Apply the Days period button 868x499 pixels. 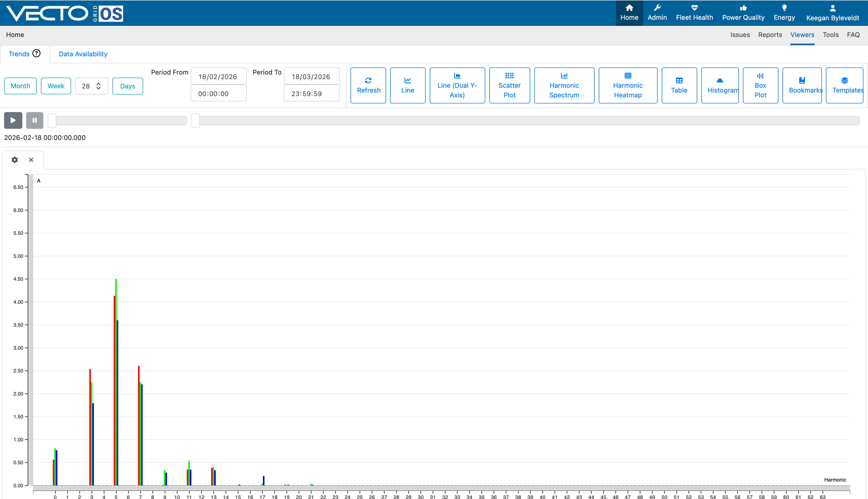[x=128, y=86]
